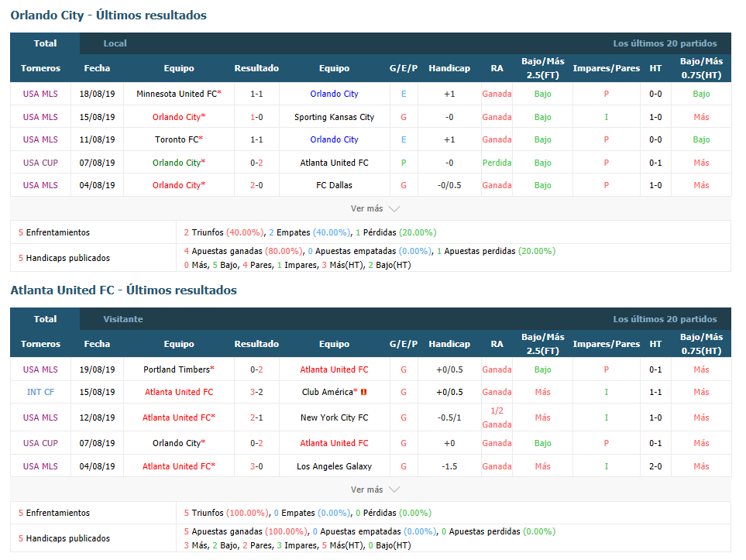
Task: Click date 19/08/19 in Atlanta table
Action: (x=97, y=369)
